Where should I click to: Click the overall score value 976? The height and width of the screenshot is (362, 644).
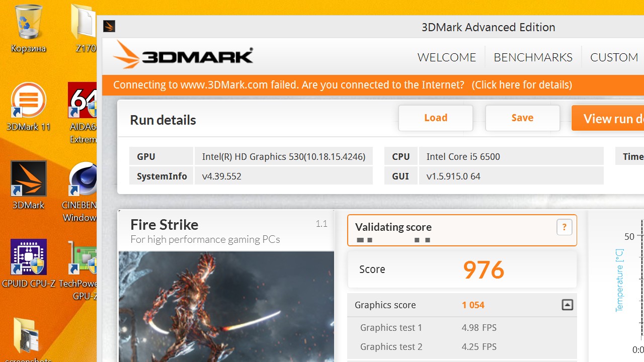[484, 270]
